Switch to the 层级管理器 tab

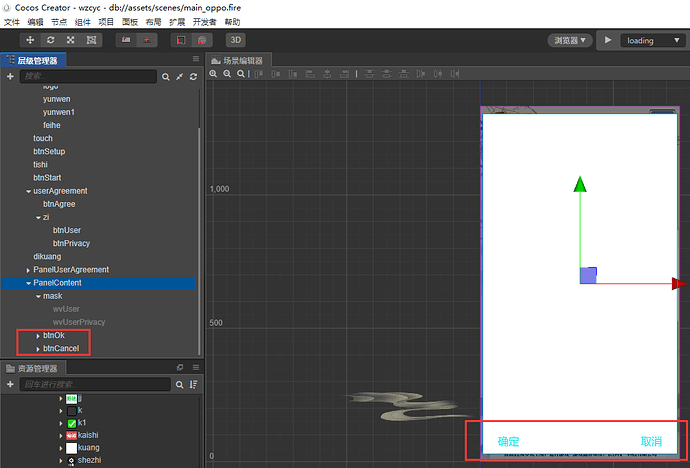pyautogui.click(x=33, y=60)
